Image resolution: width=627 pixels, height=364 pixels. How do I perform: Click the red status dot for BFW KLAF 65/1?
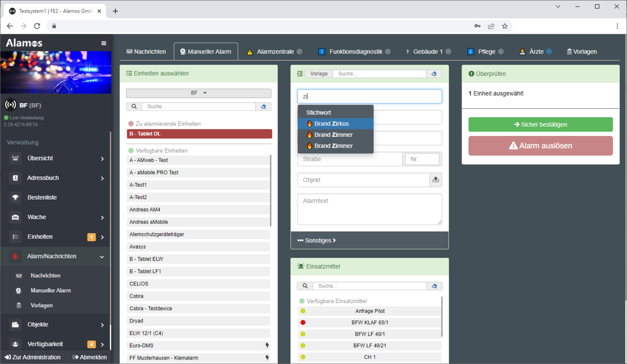303,322
